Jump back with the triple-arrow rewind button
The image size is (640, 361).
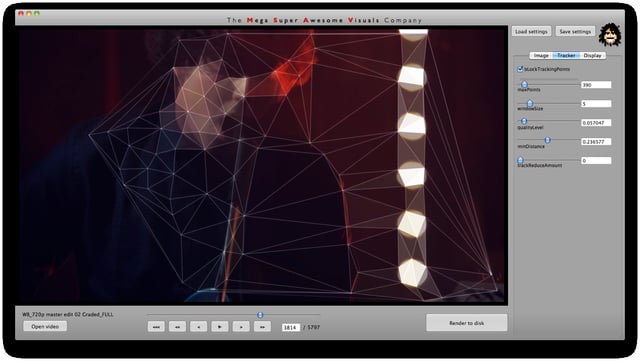156,327
